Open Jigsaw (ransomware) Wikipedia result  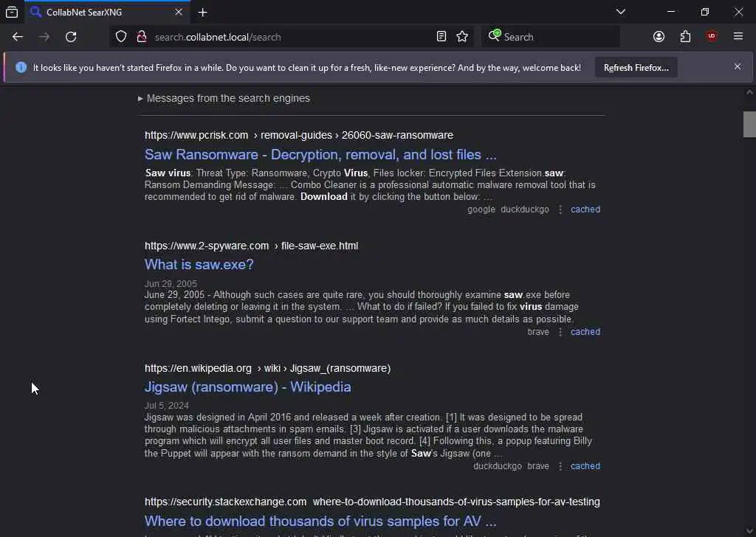point(248,387)
